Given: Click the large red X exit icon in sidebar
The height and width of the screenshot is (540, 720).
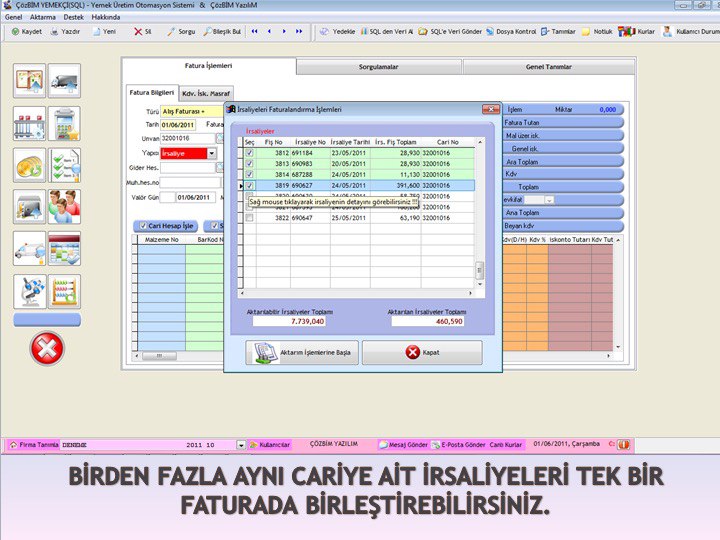Looking at the screenshot, I should tap(48, 349).
